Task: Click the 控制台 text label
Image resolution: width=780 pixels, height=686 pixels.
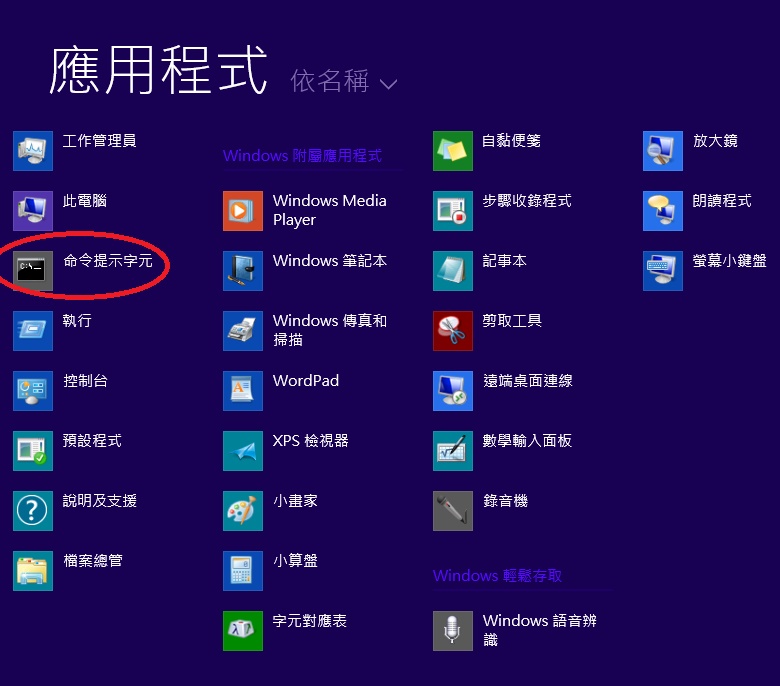Action: (85, 381)
